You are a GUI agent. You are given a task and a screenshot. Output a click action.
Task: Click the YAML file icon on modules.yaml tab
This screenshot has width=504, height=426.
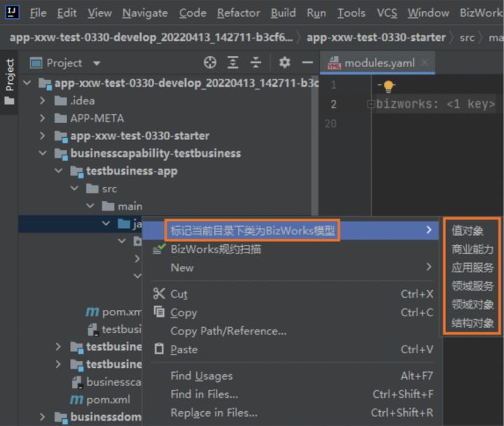(x=334, y=63)
